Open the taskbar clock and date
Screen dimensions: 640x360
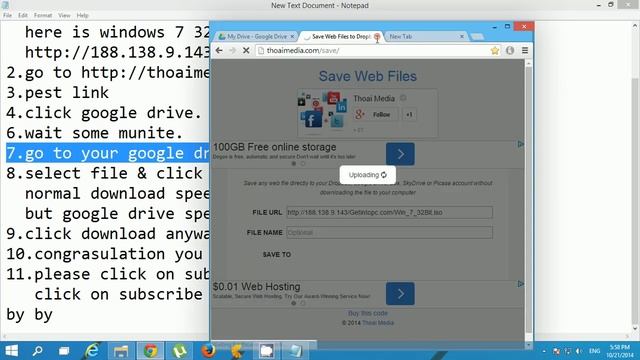pyautogui.click(x=620, y=351)
